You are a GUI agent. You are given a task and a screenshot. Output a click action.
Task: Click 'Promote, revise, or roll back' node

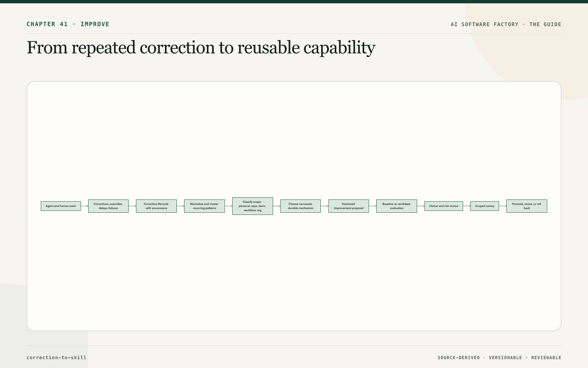527,206
